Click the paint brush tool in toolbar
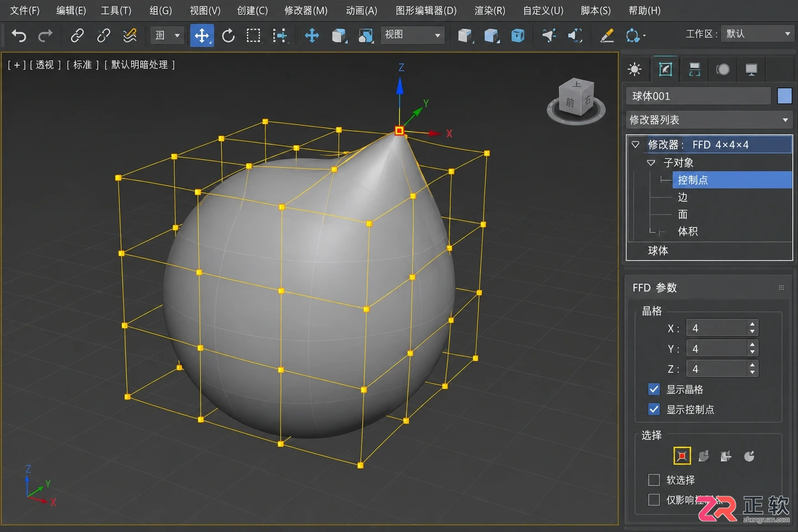 [607, 36]
